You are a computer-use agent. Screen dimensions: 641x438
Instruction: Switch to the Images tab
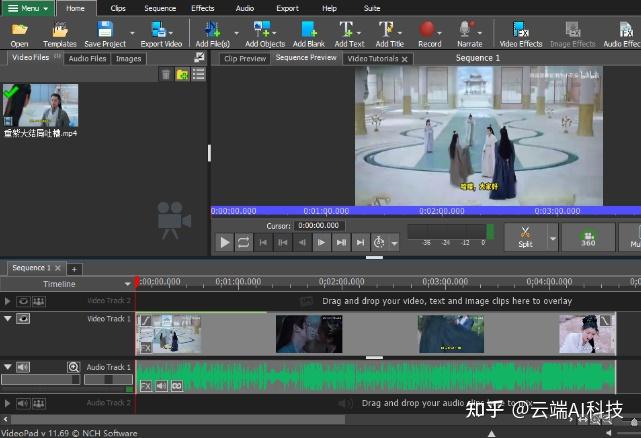coord(128,58)
